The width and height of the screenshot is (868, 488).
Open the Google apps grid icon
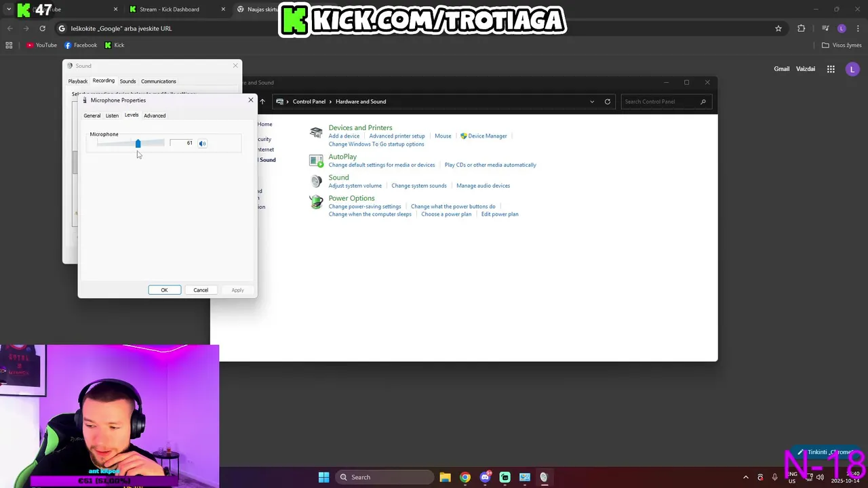(831, 69)
